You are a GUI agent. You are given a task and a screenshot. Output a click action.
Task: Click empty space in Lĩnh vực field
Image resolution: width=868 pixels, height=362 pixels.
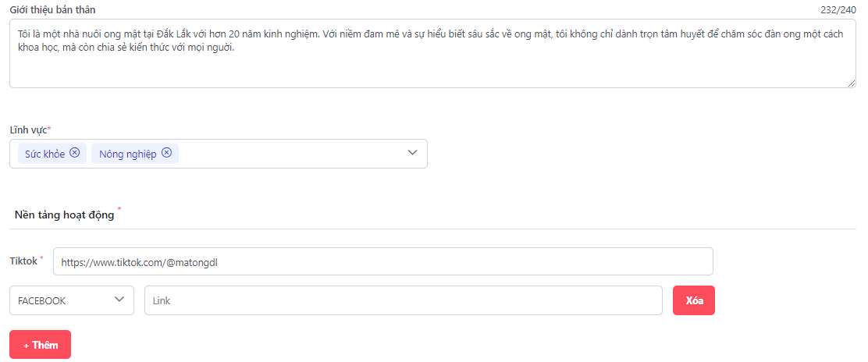[289, 153]
